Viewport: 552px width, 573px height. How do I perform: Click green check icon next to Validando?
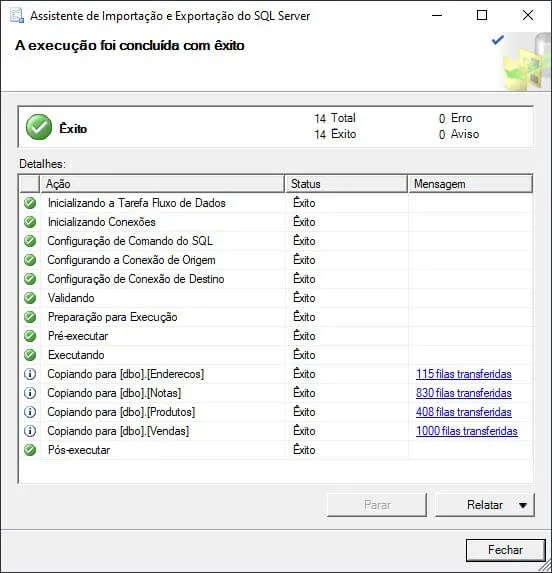tap(30, 298)
